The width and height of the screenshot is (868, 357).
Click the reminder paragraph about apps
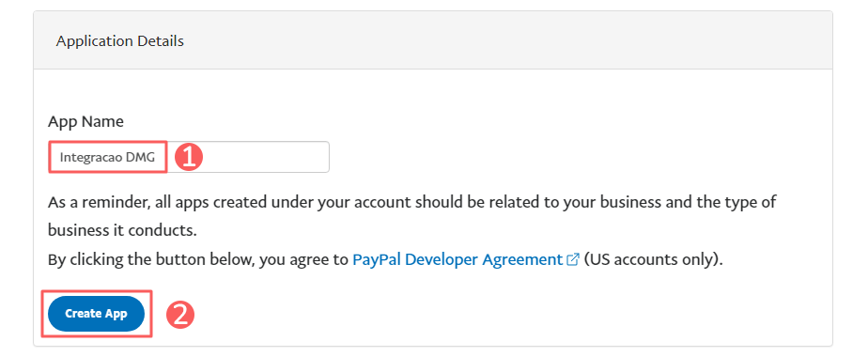pyautogui.click(x=411, y=201)
